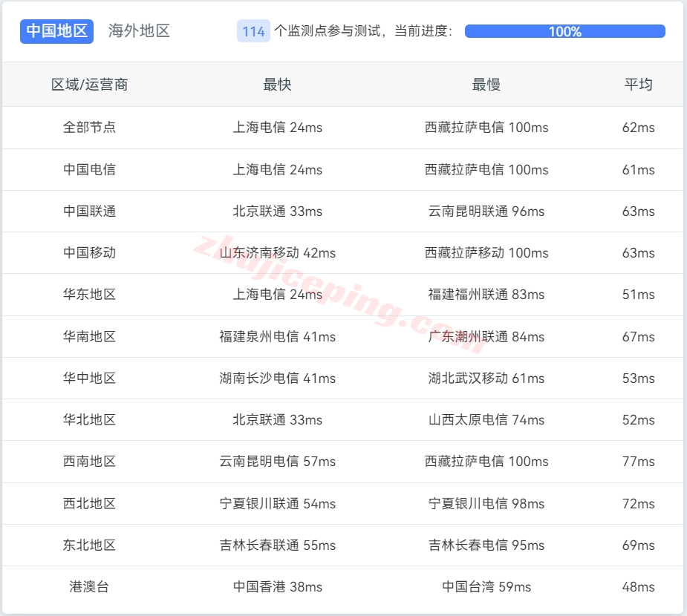Click 北京联通 33ms in 中国联通 row
This screenshot has height=616, width=687.
tap(277, 211)
